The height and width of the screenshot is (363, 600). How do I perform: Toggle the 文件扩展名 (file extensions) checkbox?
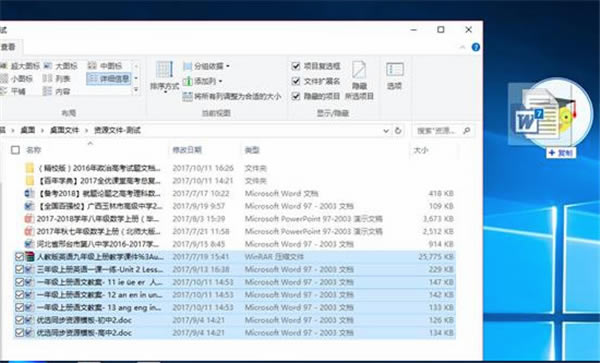[x=316, y=81]
